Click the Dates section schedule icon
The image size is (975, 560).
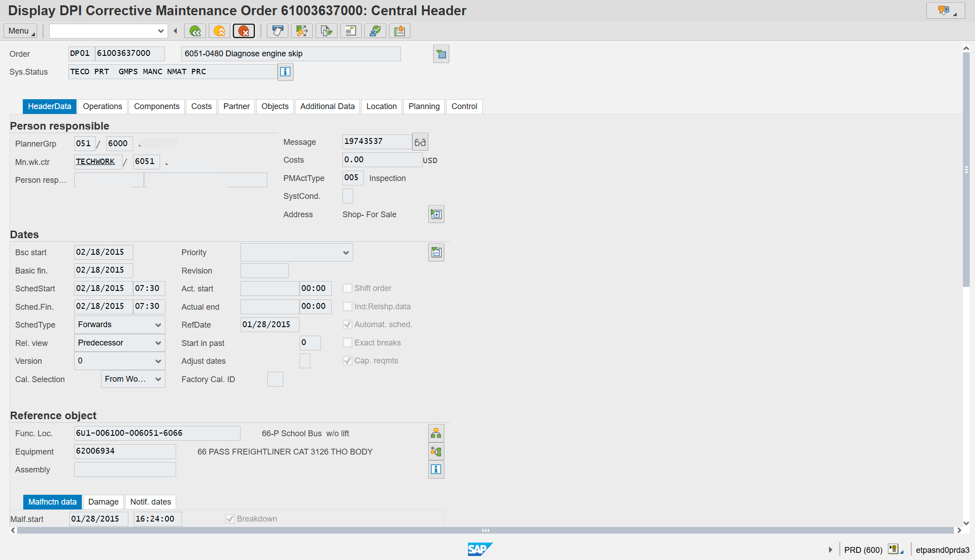pyautogui.click(x=436, y=253)
